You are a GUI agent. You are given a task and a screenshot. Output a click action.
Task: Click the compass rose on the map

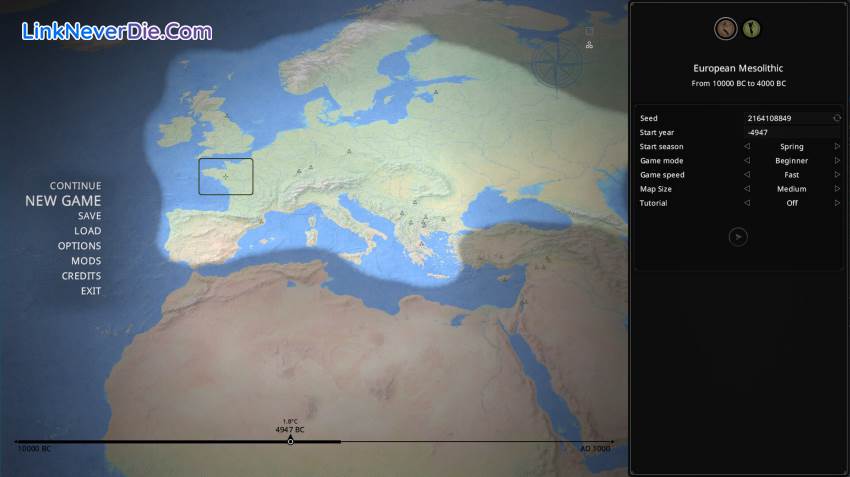tap(549, 67)
